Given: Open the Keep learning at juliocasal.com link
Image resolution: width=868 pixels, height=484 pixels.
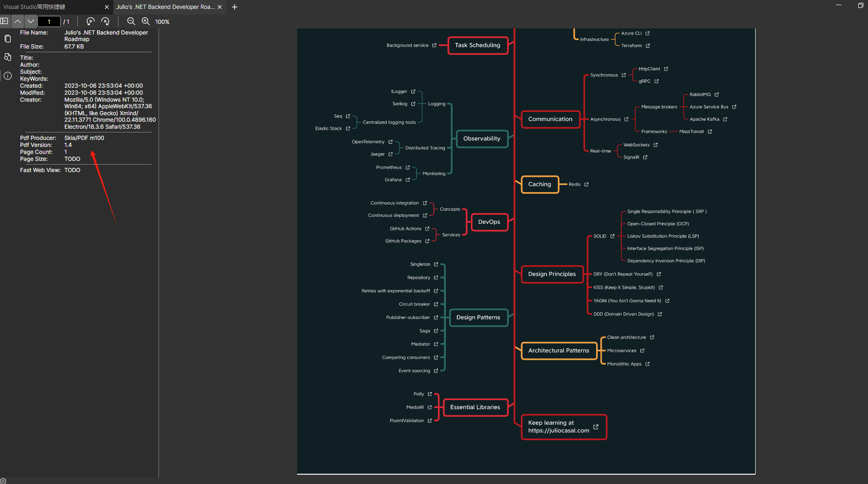Looking at the screenshot, I should pyautogui.click(x=564, y=427).
